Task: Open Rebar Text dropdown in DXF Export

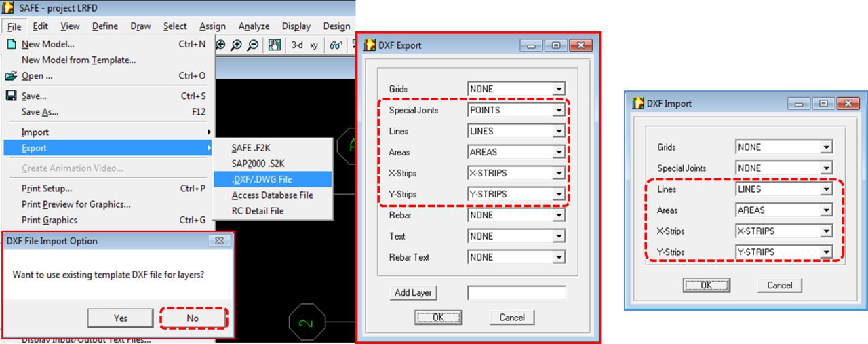Action: 559,257
